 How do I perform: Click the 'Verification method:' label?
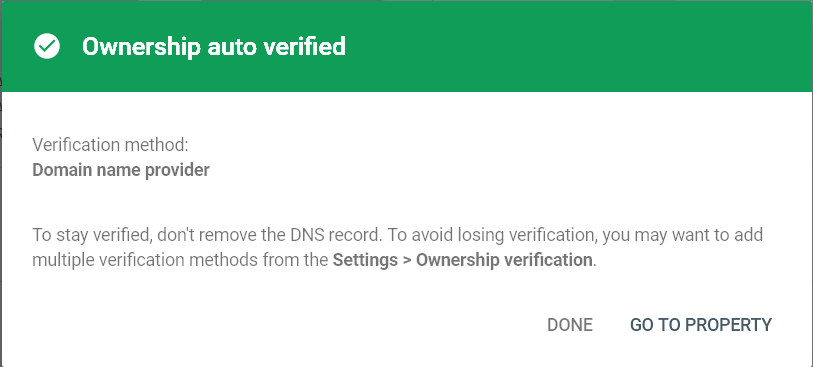point(110,145)
